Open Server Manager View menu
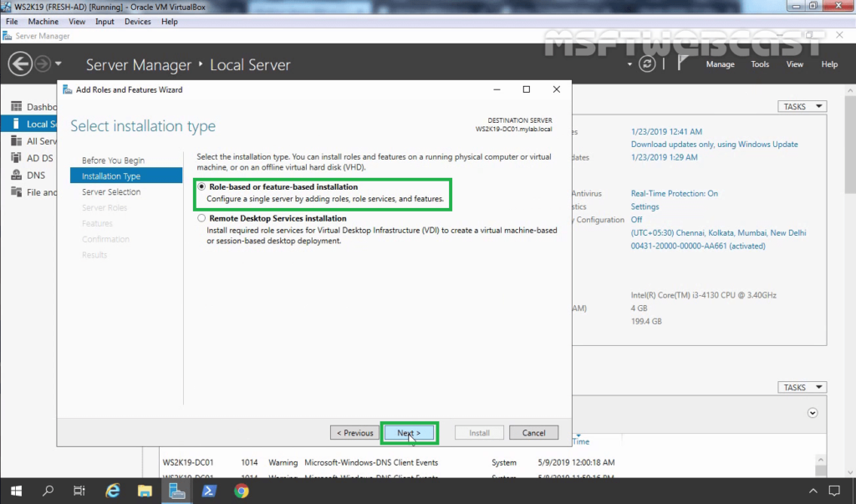 [x=794, y=64]
